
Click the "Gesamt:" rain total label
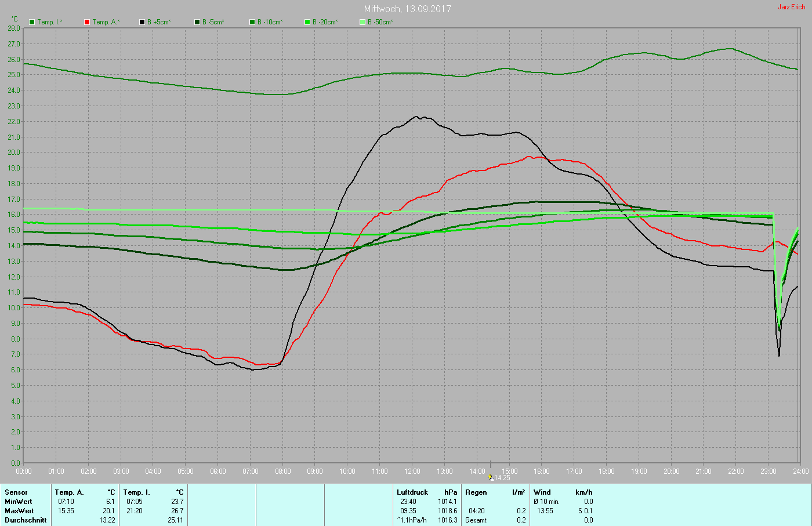[x=476, y=520]
